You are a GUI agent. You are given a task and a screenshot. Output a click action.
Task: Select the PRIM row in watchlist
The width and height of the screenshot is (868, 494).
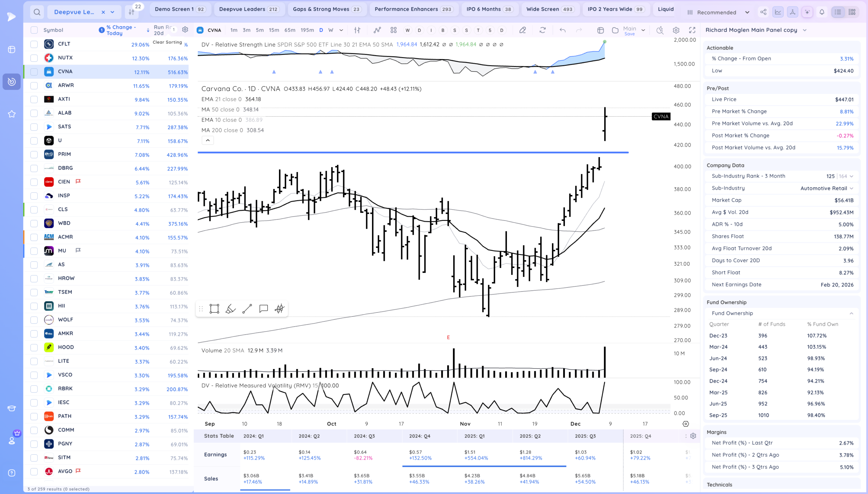click(64, 154)
